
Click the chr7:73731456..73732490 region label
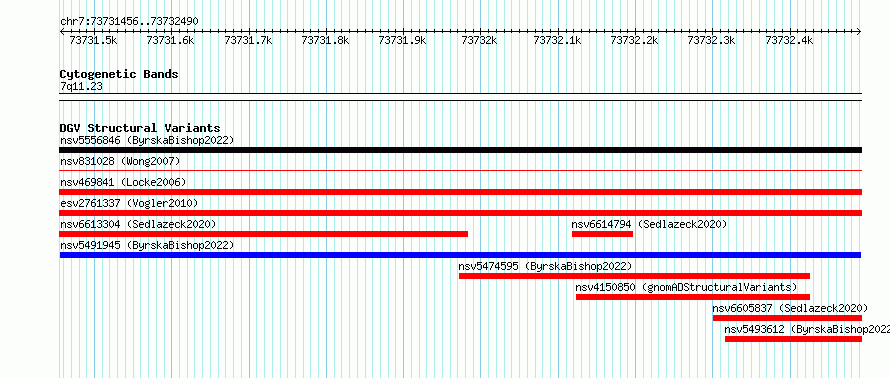coord(129,22)
